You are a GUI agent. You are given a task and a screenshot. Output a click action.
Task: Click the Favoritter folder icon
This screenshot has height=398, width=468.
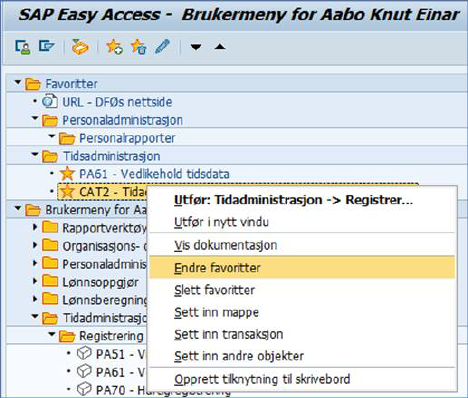point(33,84)
